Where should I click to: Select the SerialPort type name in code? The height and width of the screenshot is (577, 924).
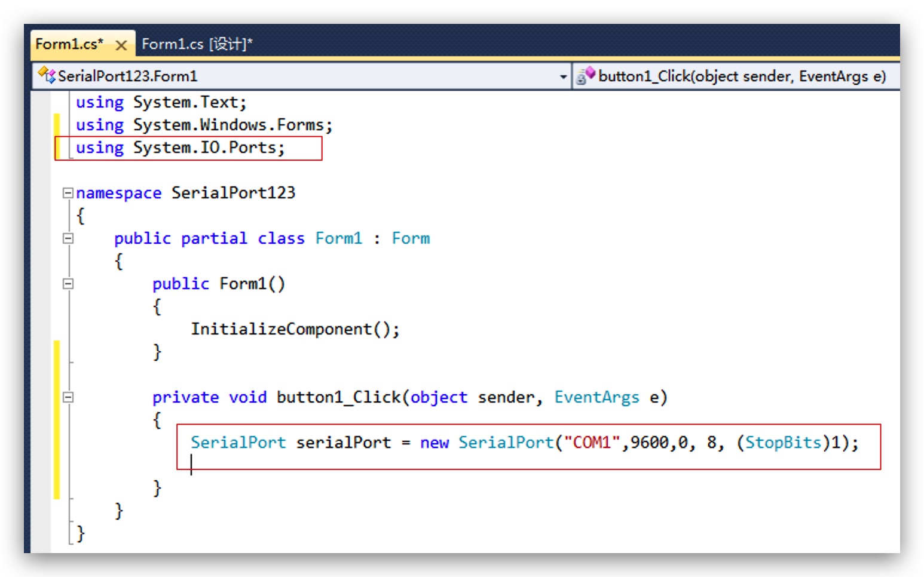(x=237, y=443)
